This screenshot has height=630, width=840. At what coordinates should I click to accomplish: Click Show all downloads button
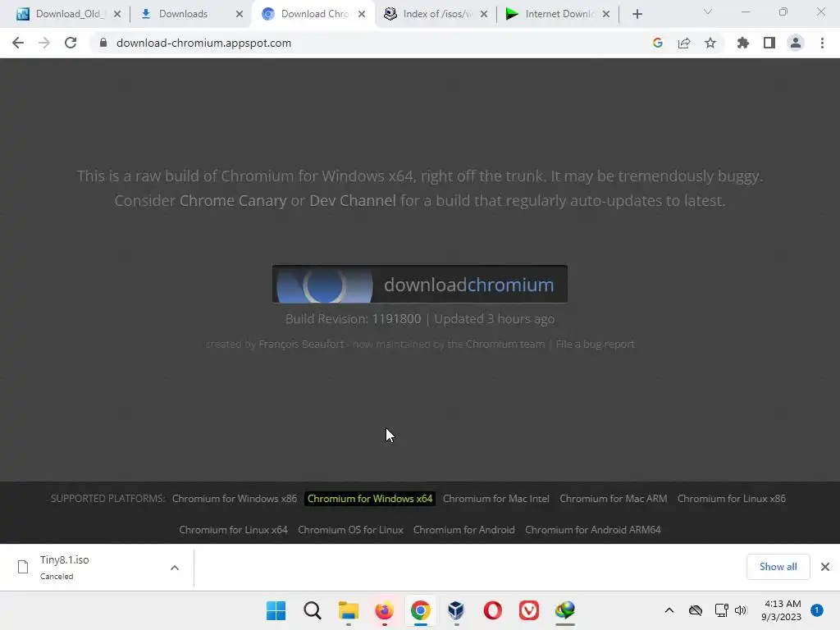tap(778, 567)
